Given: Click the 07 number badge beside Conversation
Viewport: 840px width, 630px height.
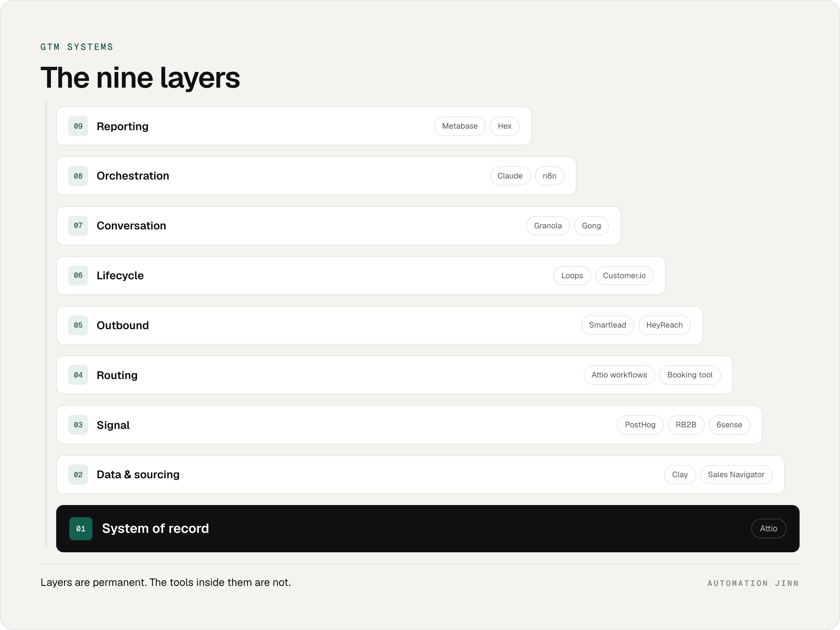Looking at the screenshot, I should [x=78, y=225].
